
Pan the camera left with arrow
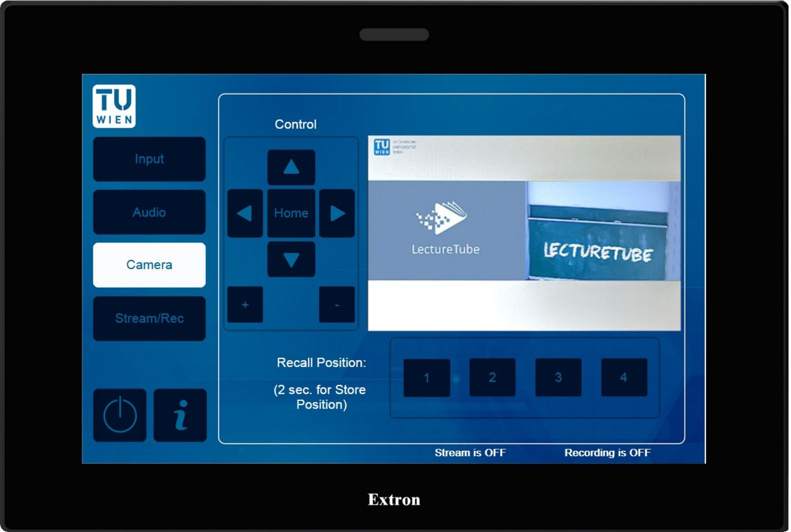[x=244, y=213]
